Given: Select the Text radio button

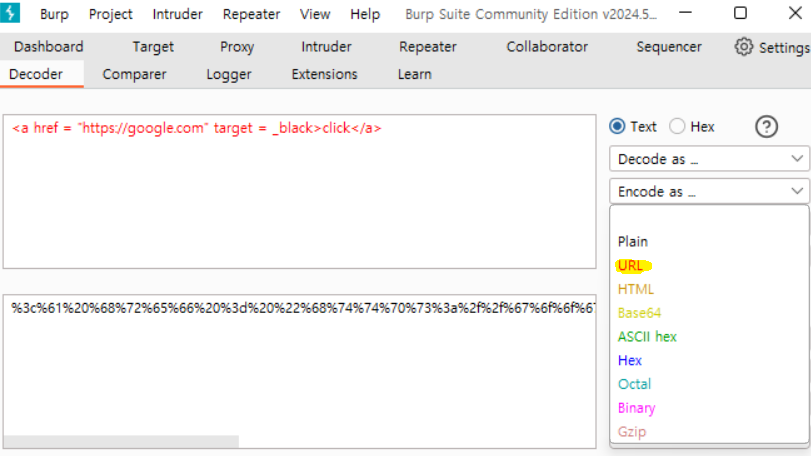Looking at the screenshot, I should coord(617,127).
